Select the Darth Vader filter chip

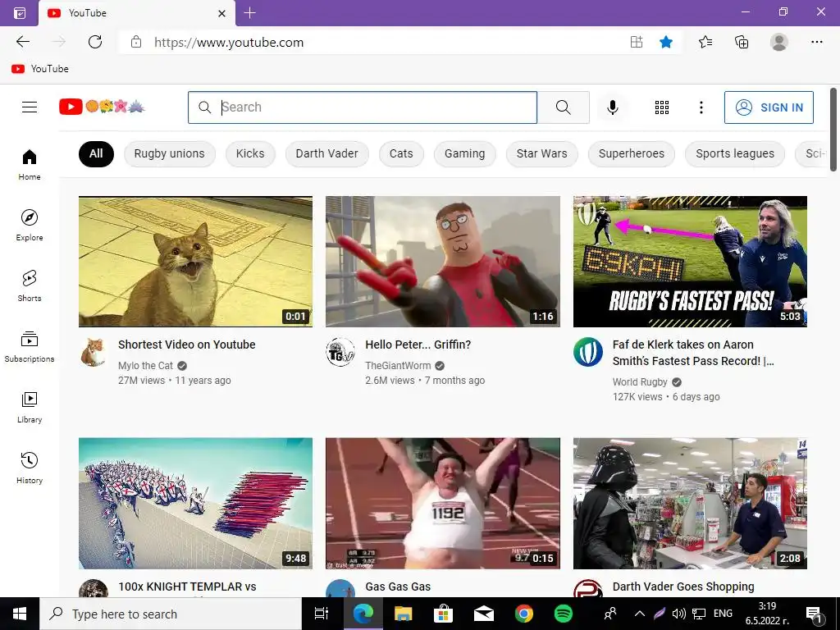coord(326,153)
